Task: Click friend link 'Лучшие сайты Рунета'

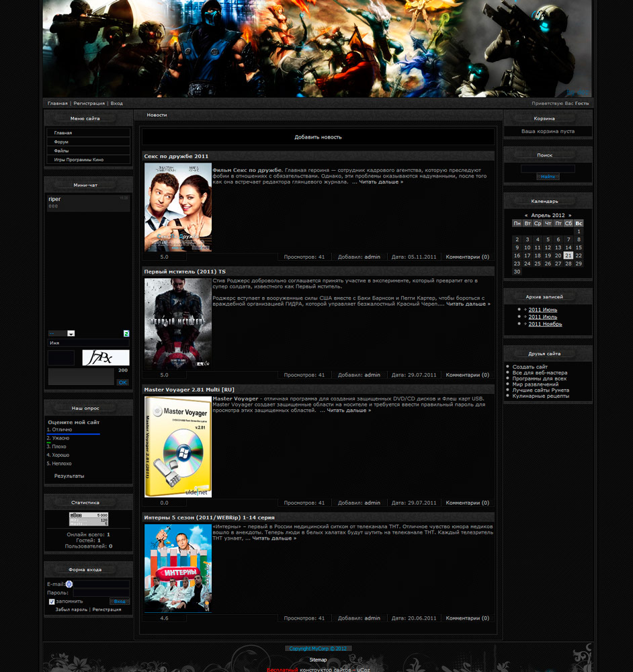Action: tap(540, 390)
